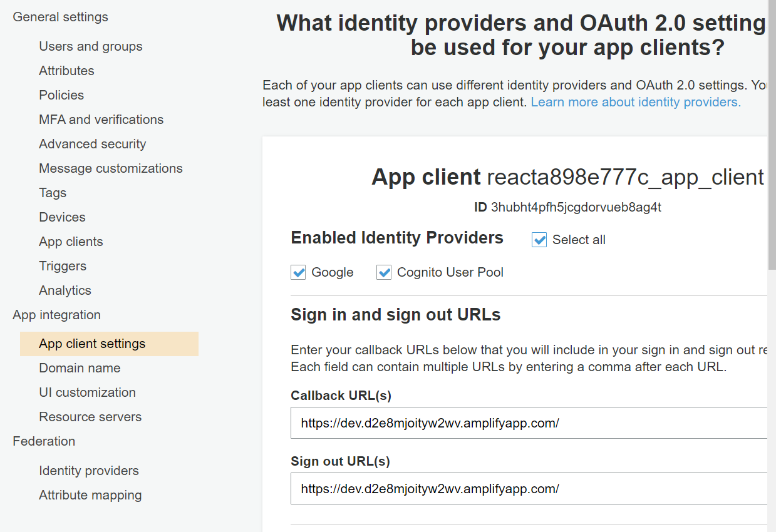The height and width of the screenshot is (532, 776).
Task: Open UI customization page
Action: 87,392
